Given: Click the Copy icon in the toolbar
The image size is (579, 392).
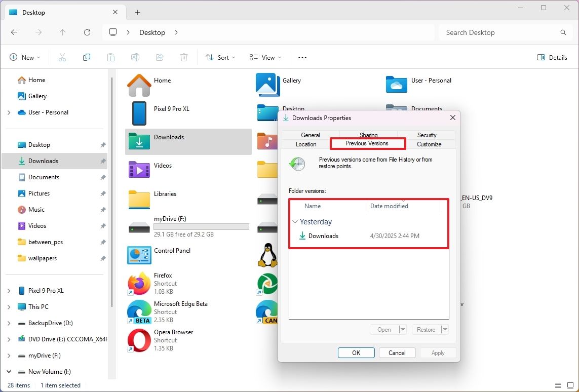Looking at the screenshot, I should pyautogui.click(x=86, y=57).
